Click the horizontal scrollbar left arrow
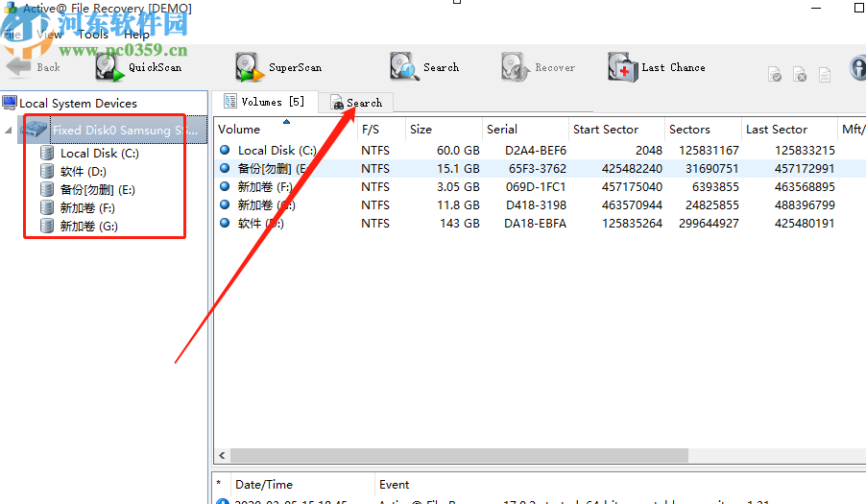The height and width of the screenshot is (504, 866). [223, 456]
